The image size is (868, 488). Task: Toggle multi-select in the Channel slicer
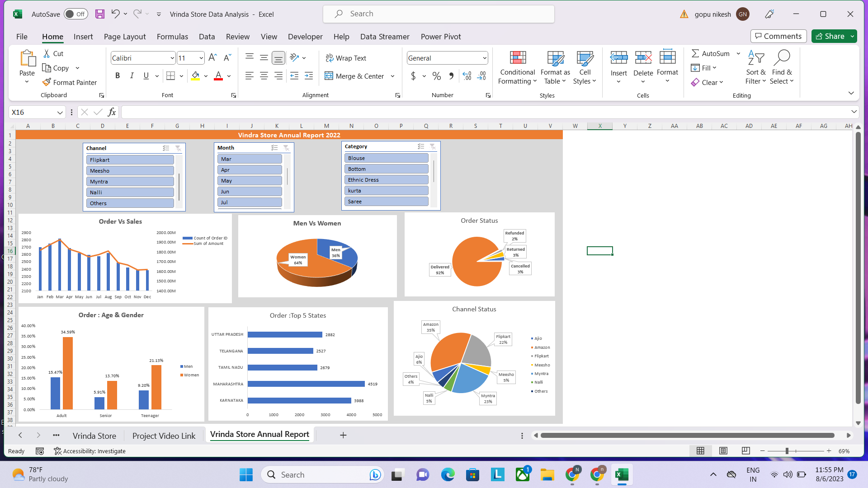point(166,148)
